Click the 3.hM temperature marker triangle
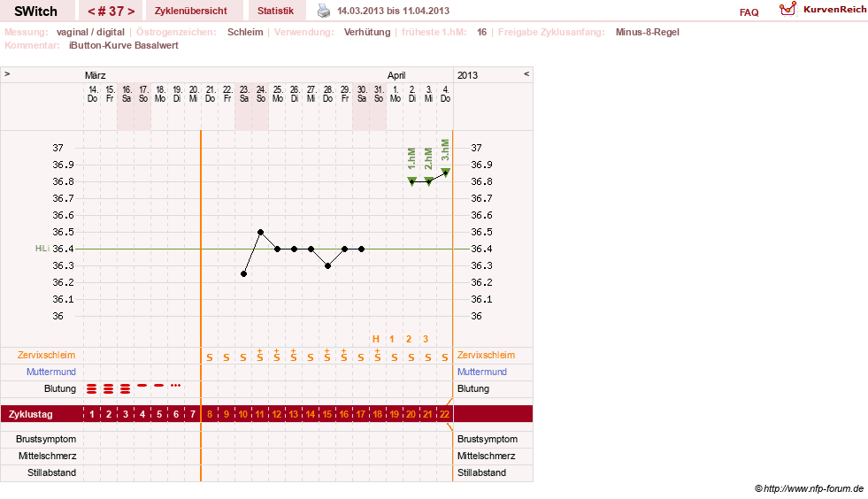 click(x=446, y=173)
